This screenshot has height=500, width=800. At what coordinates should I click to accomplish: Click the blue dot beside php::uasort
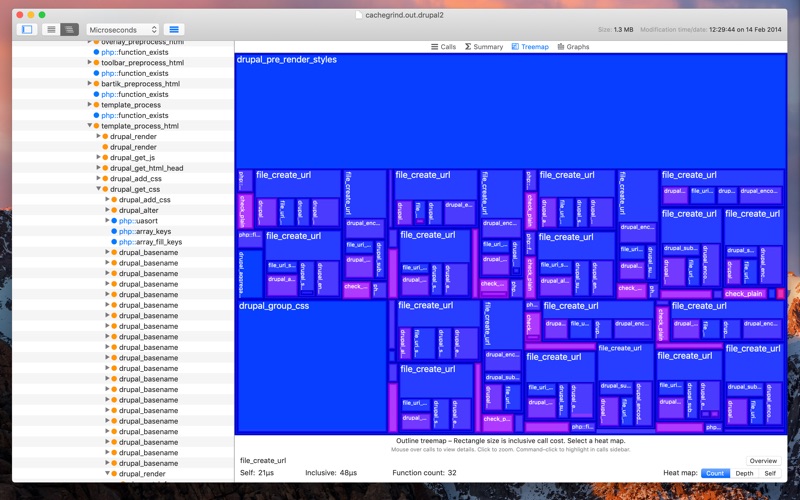pyautogui.click(x=114, y=220)
